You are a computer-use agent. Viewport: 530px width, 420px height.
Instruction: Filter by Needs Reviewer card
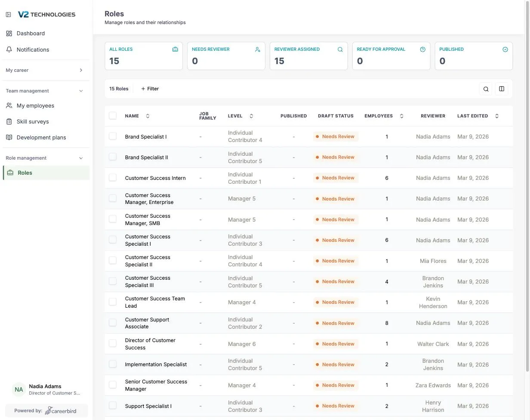click(226, 56)
